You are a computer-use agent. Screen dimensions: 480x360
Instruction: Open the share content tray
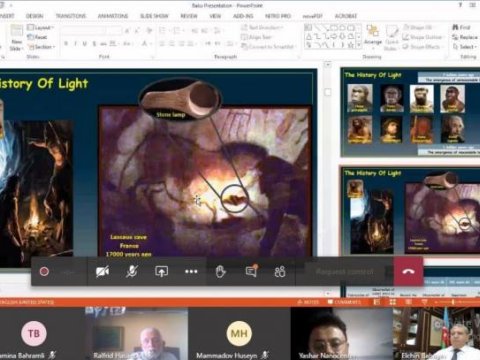(162, 272)
